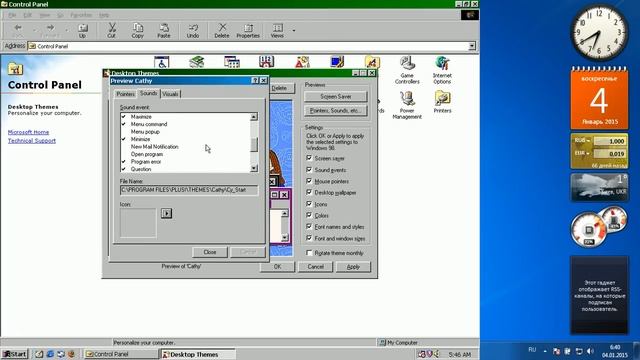Image resolution: width=640 pixels, height=360 pixels.
Task: Click the Windows logo throbber in Control Panel
Action: pyautogui.click(x=470, y=15)
